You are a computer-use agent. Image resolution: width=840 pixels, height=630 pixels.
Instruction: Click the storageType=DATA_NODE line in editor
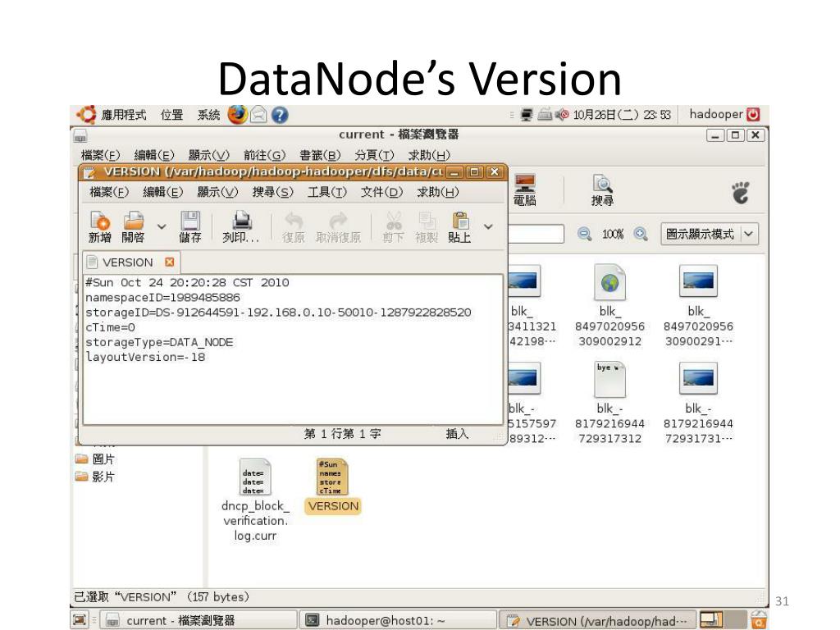[160, 342]
